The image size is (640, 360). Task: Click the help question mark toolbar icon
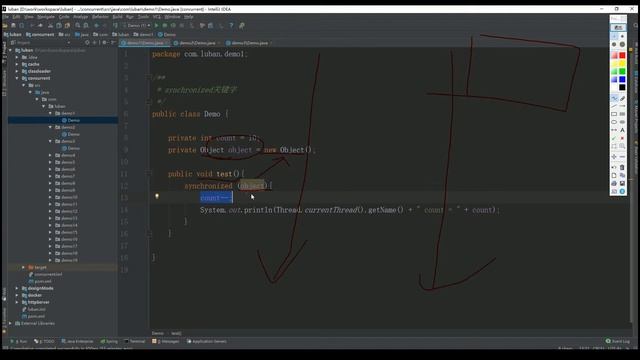pyautogui.click(x=231, y=25)
